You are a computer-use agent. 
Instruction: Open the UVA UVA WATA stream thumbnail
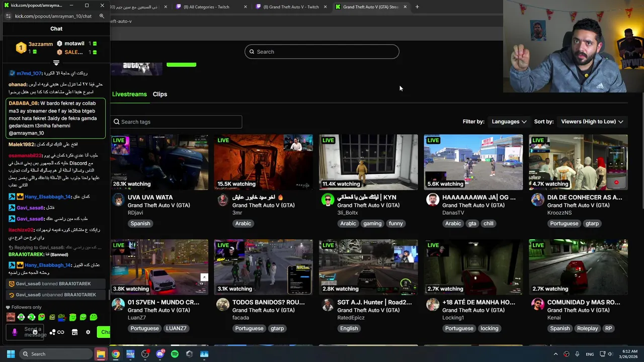coord(159,162)
